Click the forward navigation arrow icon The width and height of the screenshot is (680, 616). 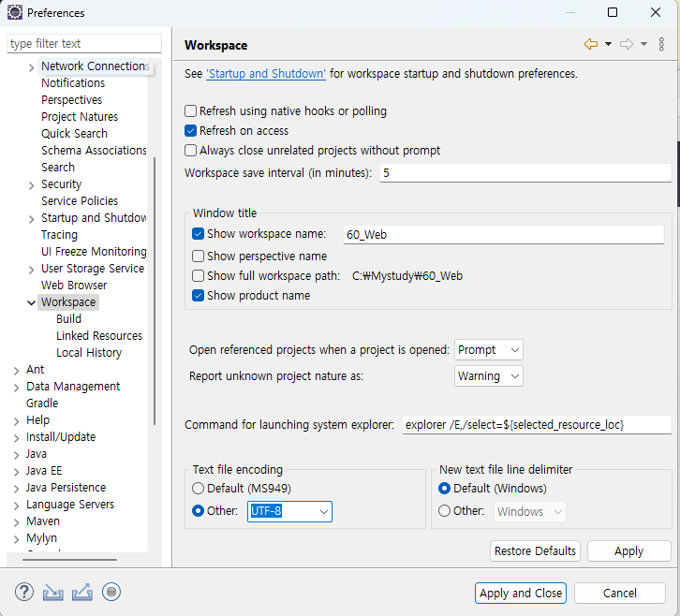(x=627, y=44)
